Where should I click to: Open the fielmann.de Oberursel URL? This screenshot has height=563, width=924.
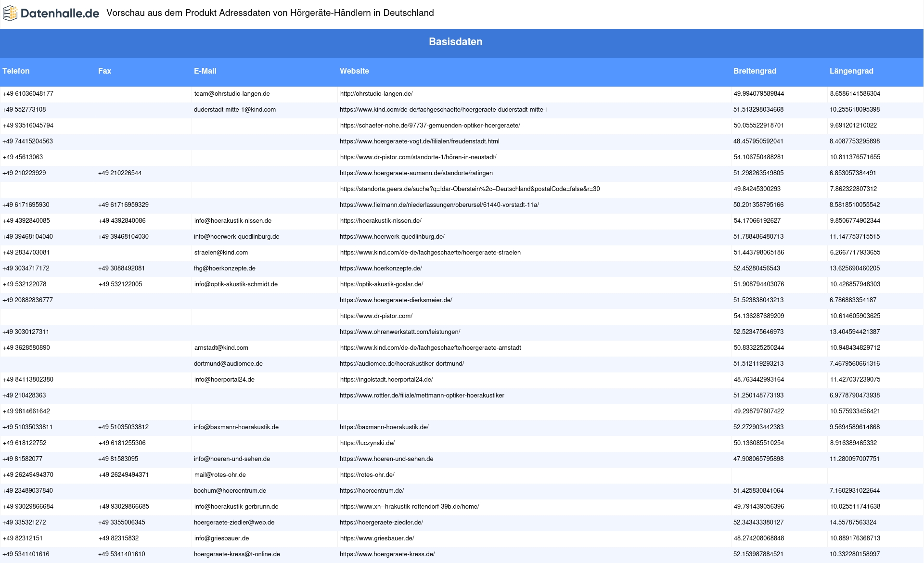coord(439,205)
